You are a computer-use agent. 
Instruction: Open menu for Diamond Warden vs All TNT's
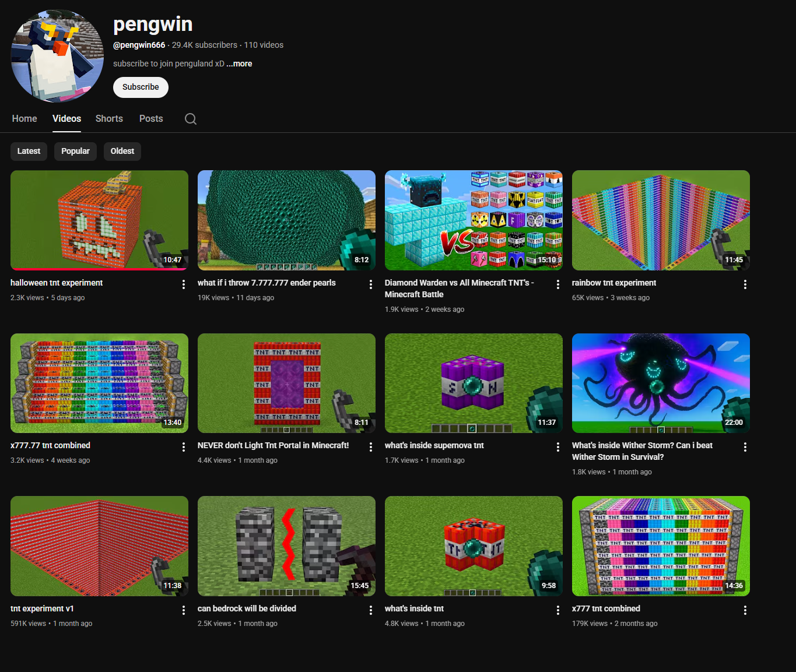tap(557, 284)
